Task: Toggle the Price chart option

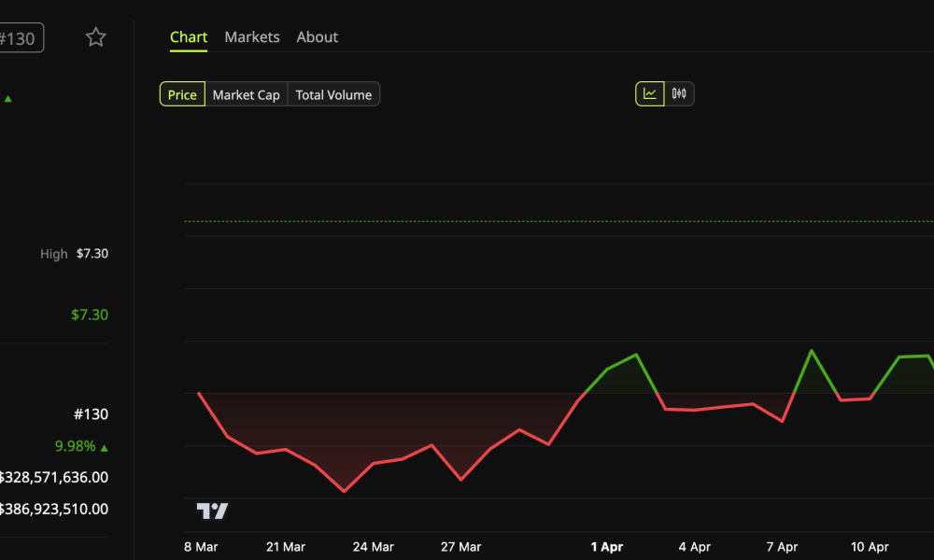Action: pyautogui.click(x=182, y=93)
